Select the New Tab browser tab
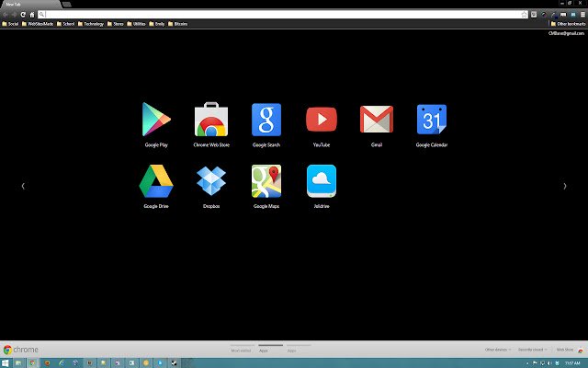 click(30, 4)
